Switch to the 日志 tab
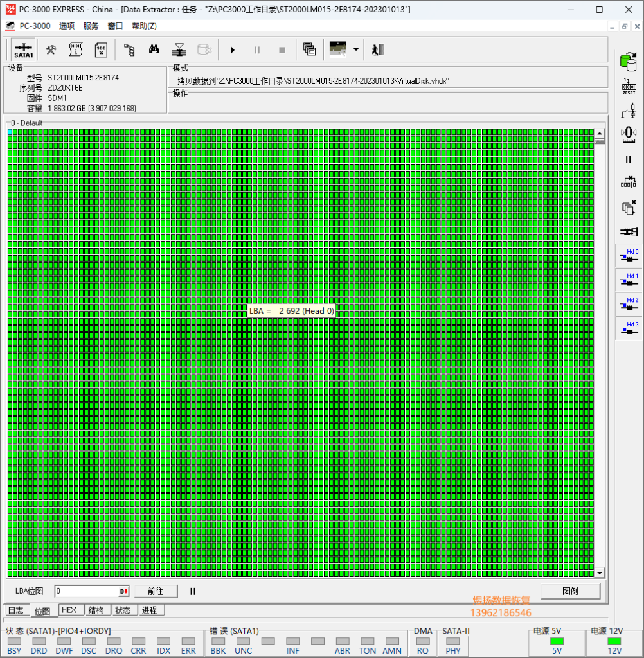 point(16,610)
